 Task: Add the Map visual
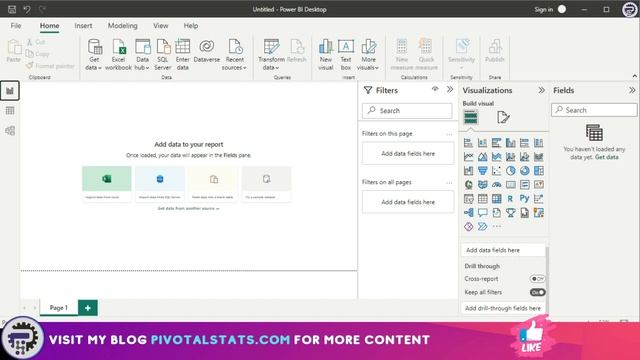point(469,184)
